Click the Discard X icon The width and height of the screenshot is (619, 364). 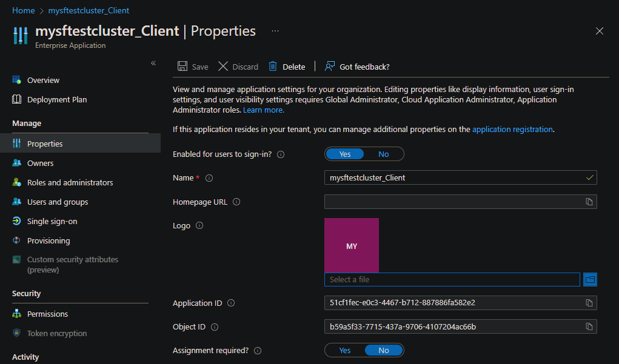pos(223,66)
